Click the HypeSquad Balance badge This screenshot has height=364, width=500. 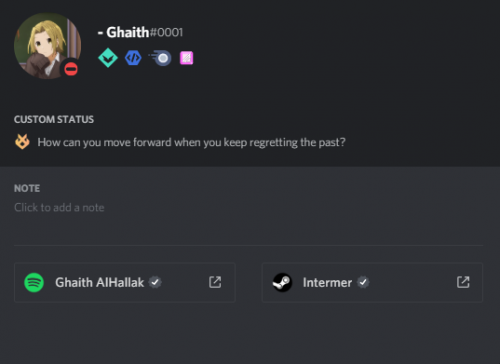click(x=108, y=58)
